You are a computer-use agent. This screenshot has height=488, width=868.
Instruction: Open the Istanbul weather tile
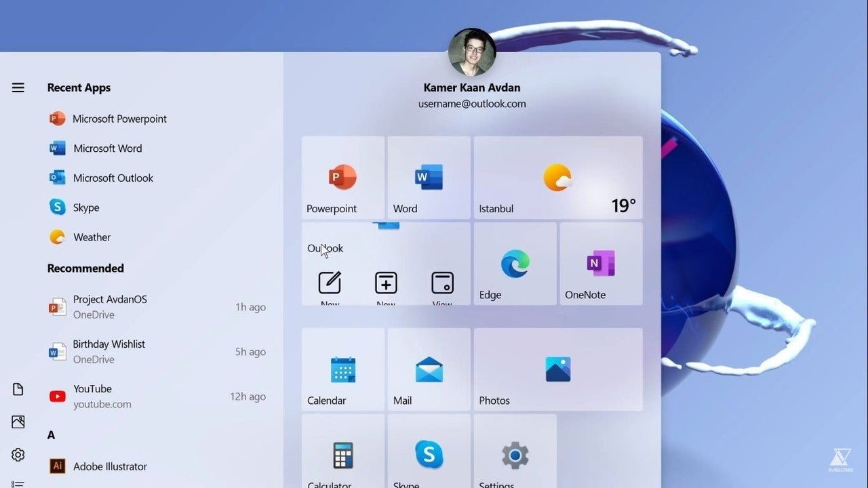pyautogui.click(x=558, y=178)
